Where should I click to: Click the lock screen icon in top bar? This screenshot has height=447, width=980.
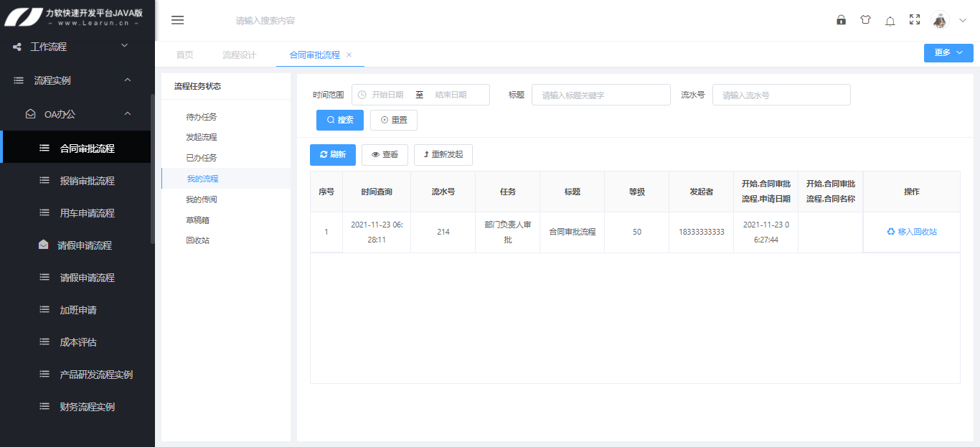tap(841, 20)
